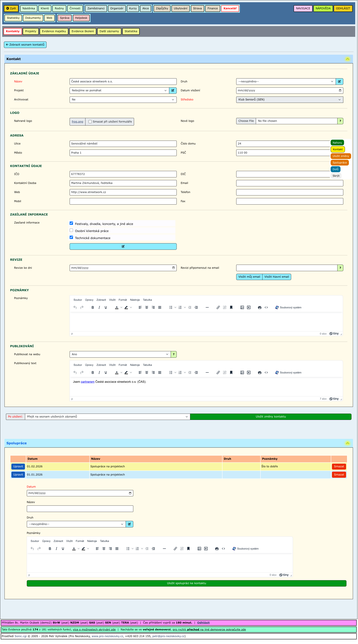The height and width of the screenshot is (644, 358).
Task: Click Redo in the Publikovaný text editor
Action: 82,372
